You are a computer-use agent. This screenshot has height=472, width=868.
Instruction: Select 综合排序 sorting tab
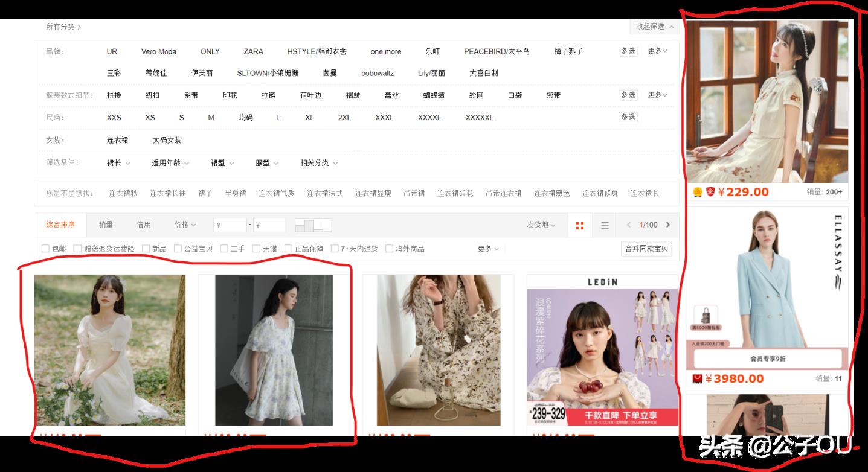(60, 225)
